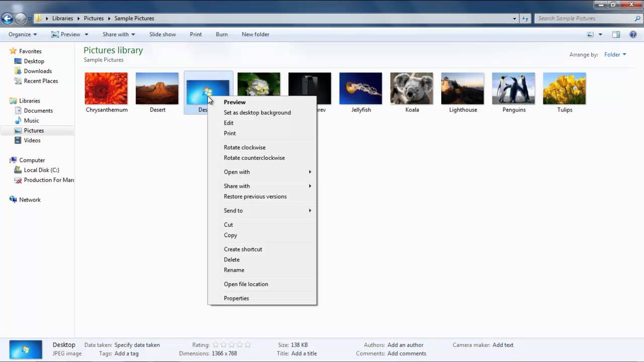Open Recent Places in Favorites
Screen dimensions: 644x362
41,81
